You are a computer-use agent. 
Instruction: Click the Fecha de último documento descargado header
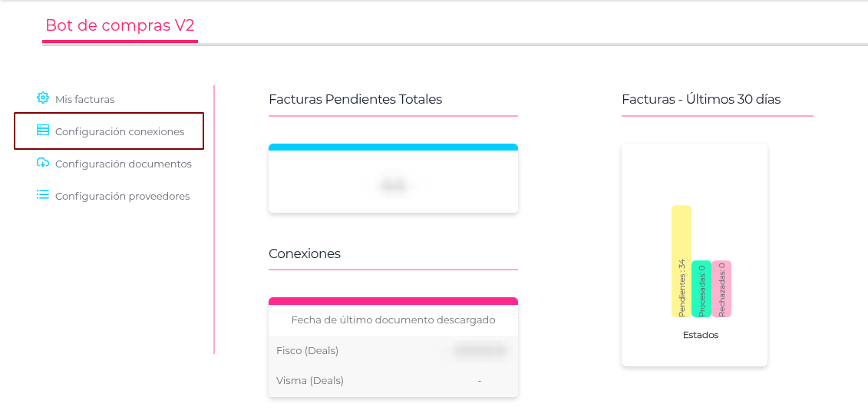click(x=393, y=320)
